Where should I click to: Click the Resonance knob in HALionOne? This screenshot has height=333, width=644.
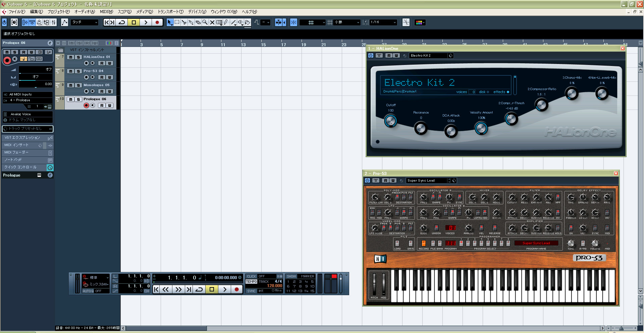[x=421, y=128]
